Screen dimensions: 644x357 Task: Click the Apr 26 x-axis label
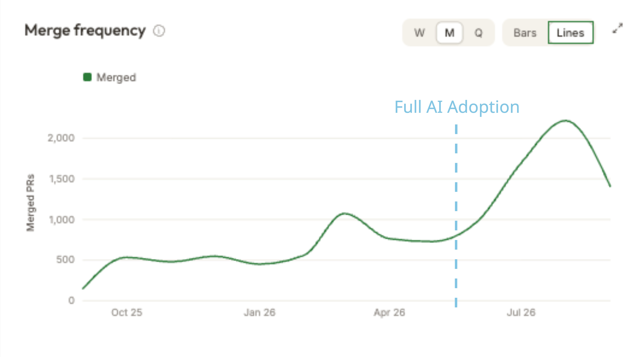pos(389,313)
